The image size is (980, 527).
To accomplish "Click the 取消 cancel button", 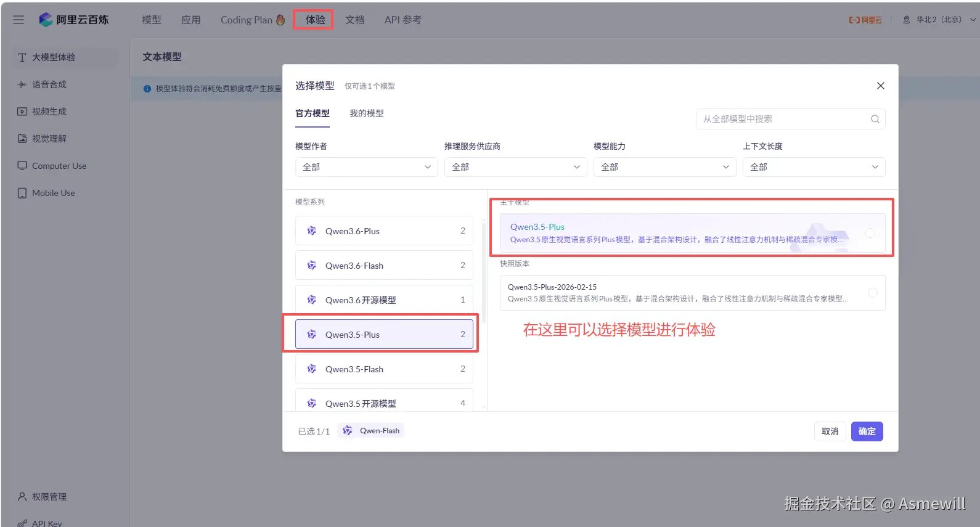I will 830,431.
